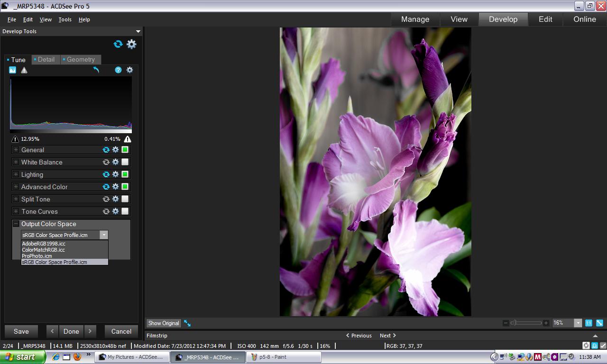This screenshot has height=364, width=607.
Task: Expand the Split Tone section
Action: 16,199
